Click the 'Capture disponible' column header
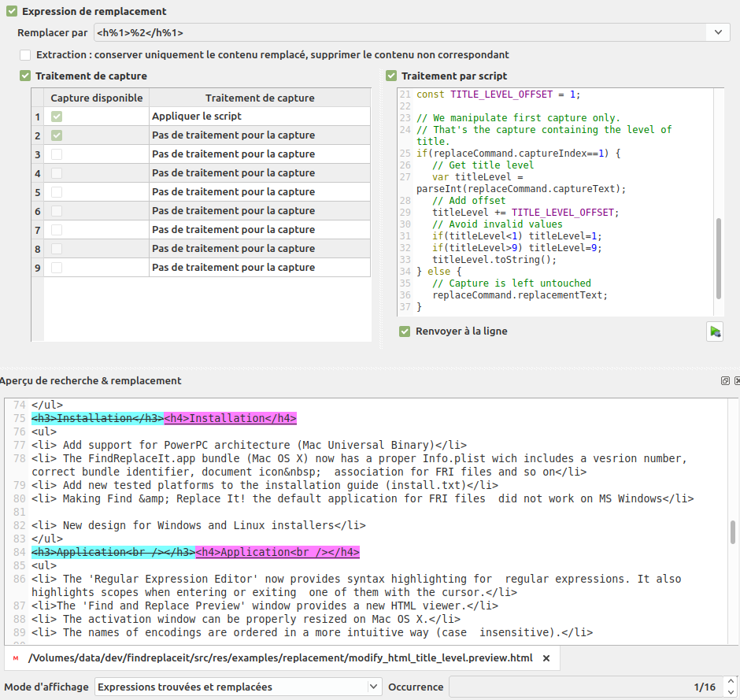 click(96, 98)
